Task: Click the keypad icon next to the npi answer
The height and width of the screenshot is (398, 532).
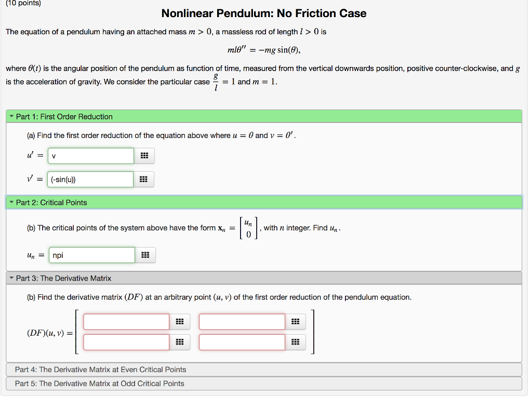Action: coord(145,255)
